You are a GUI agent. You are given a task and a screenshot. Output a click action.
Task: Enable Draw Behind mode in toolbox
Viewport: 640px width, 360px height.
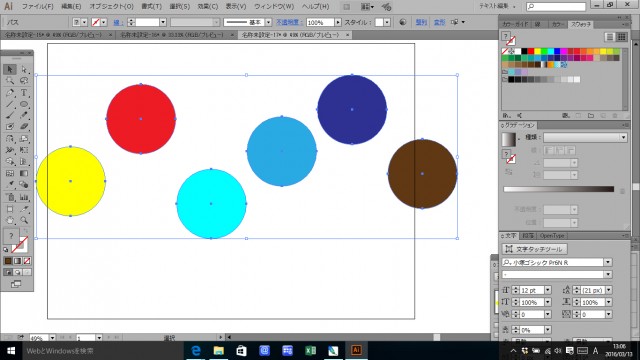(x=18, y=272)
